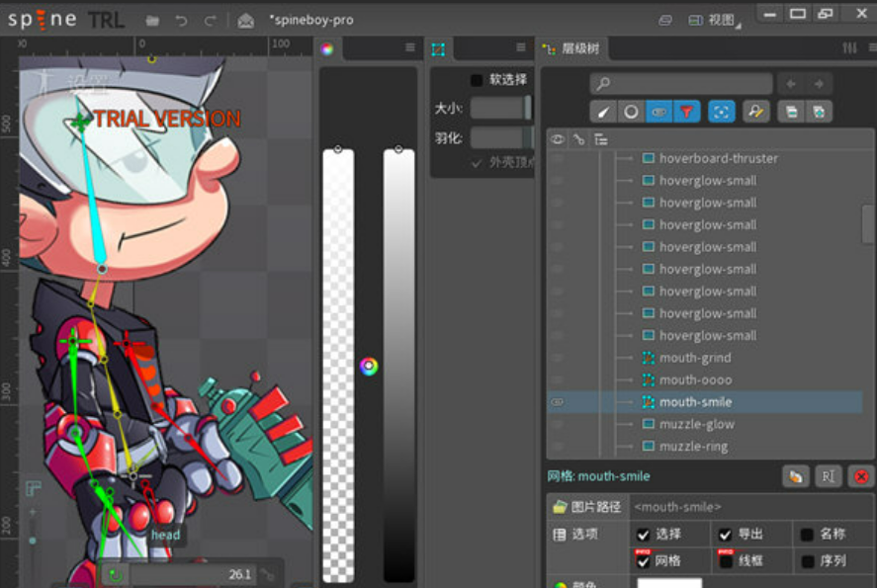Enable the 序列 sequence checkbox

807,561
